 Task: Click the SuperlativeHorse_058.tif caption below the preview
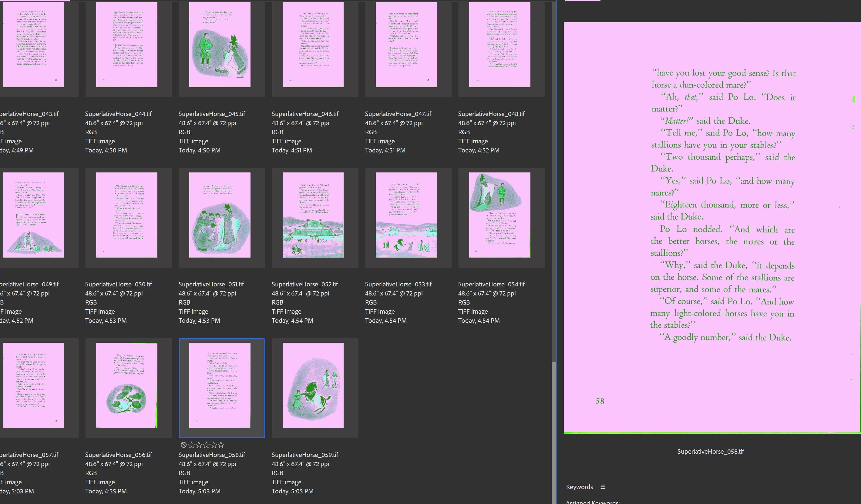click(x=710, y=451)
